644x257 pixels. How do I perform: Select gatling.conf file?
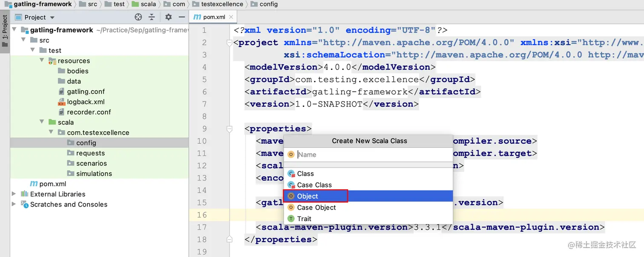coord(86,91)
